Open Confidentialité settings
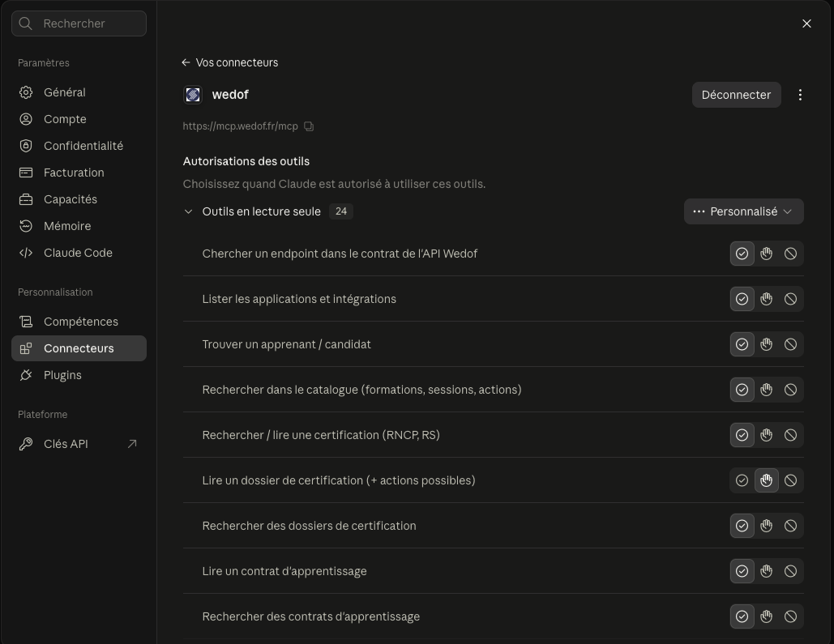The image size is (834, 644). tap(79, 146)
